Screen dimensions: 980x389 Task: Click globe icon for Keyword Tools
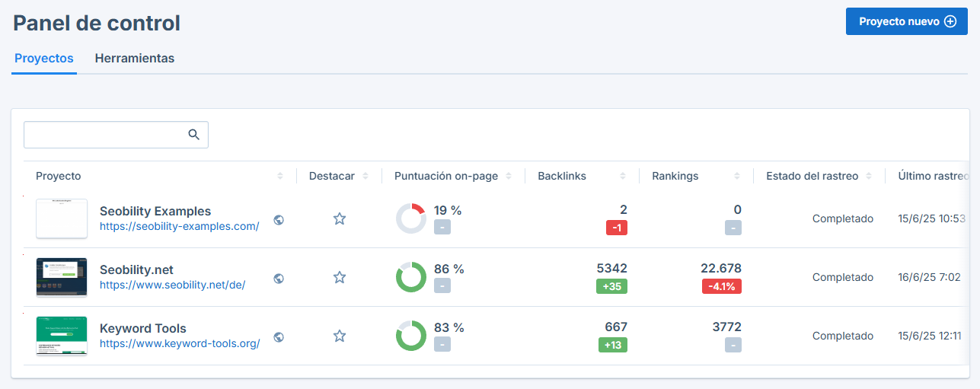(279, 337)
